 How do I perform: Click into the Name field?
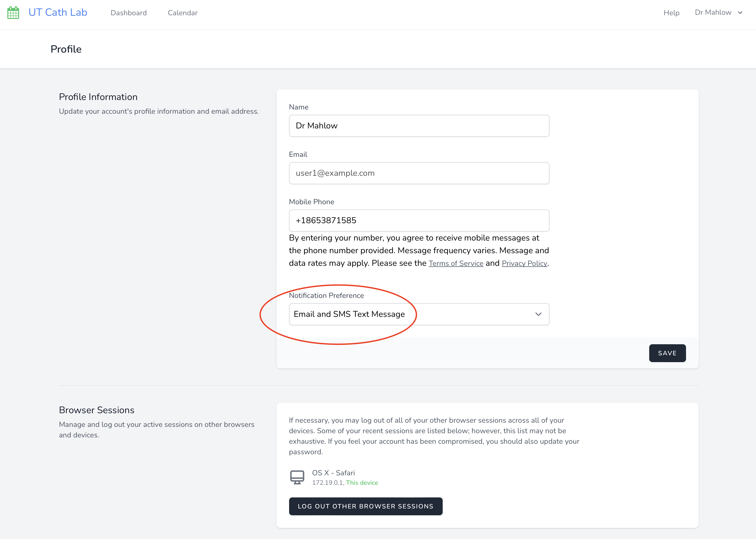click(x=419, y=126)
